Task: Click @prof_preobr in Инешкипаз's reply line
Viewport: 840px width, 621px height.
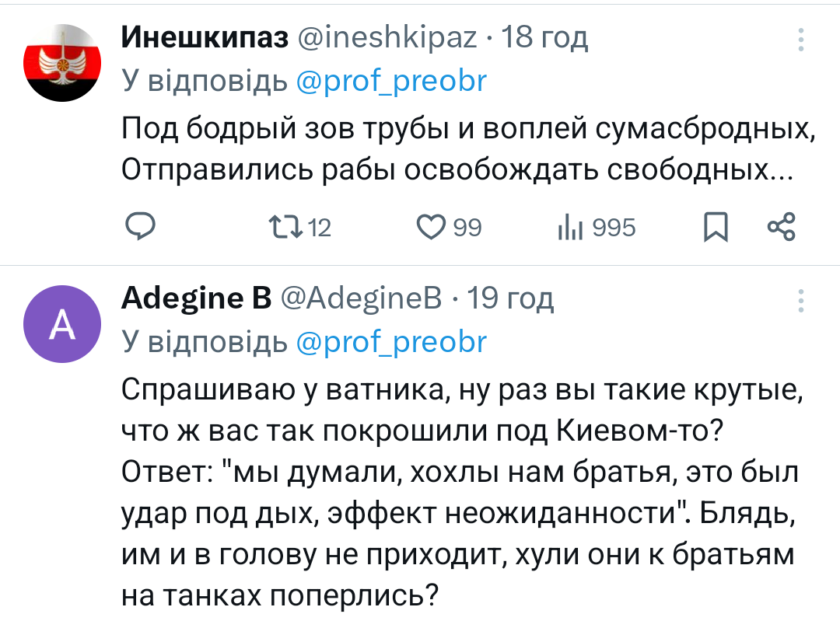Action: (x=392, y=80)
